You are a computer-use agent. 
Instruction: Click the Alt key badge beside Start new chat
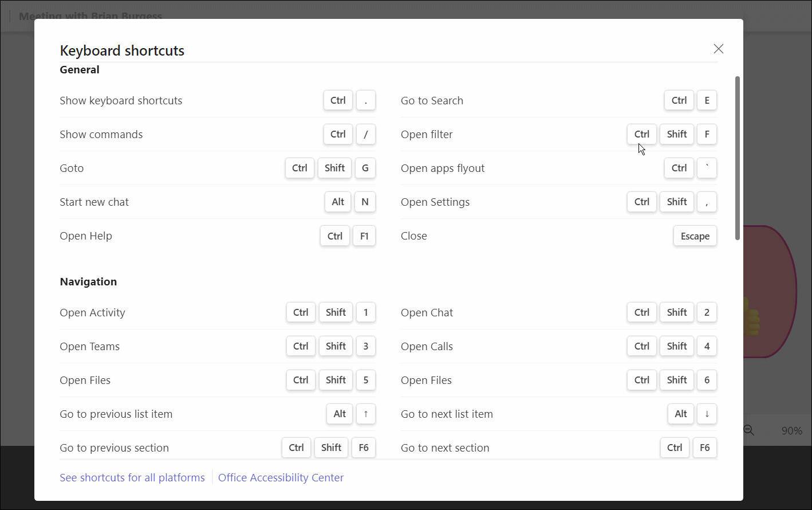pos(337,202)
